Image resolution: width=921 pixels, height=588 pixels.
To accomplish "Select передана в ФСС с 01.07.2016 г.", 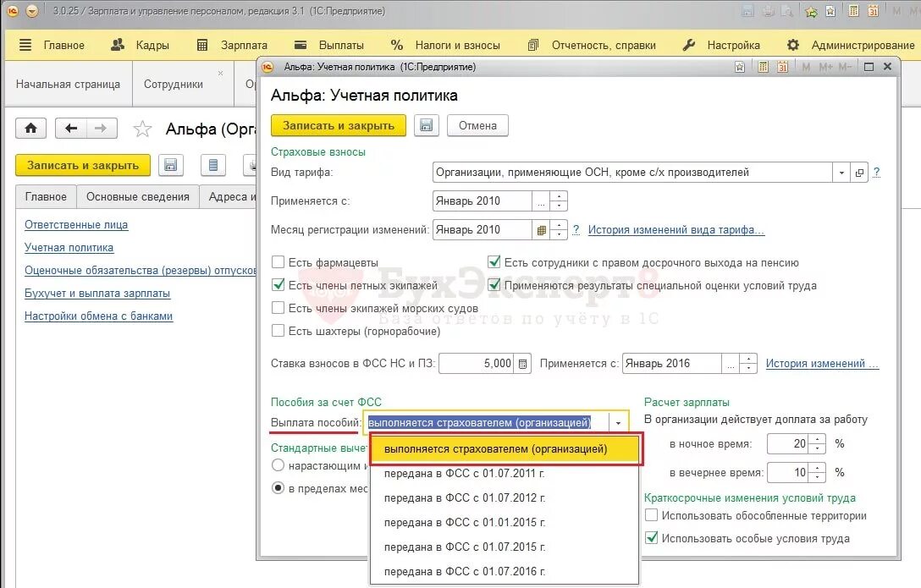I will click(504, 572).
